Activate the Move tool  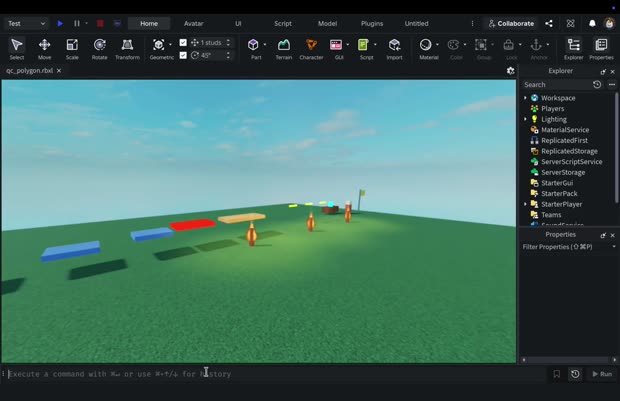pyautogui.click(x=44, y=49)
